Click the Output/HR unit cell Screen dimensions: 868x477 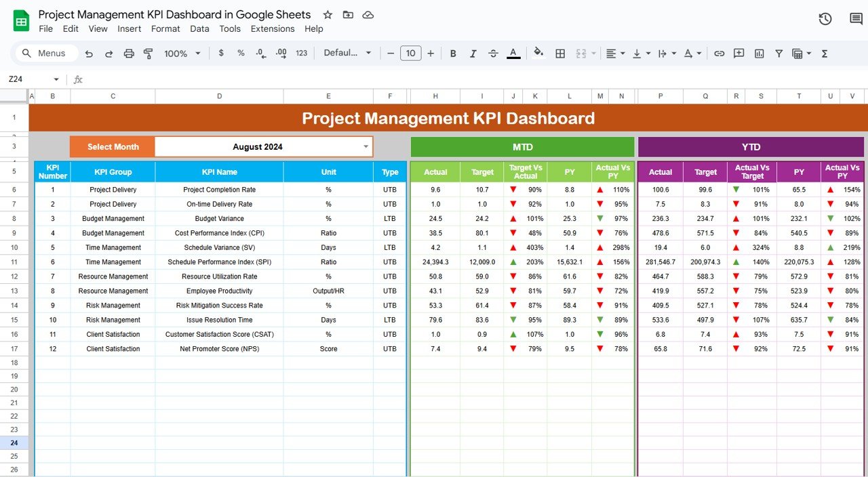tap(328, 291)
